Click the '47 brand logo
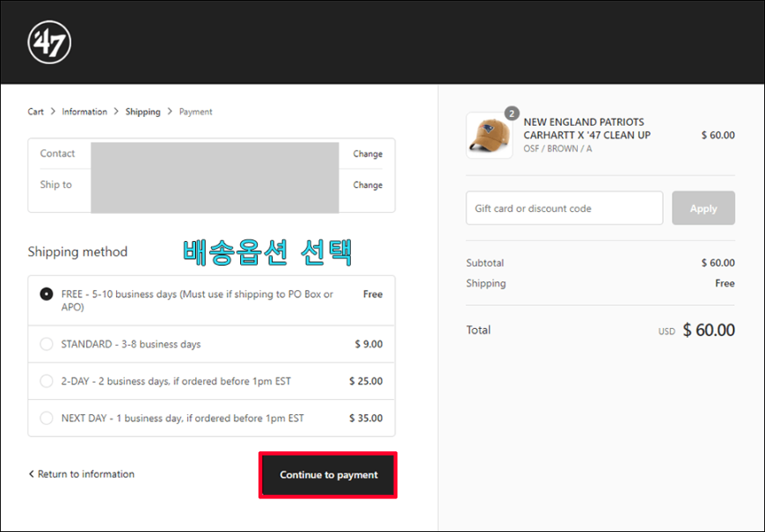 (49, 42)
